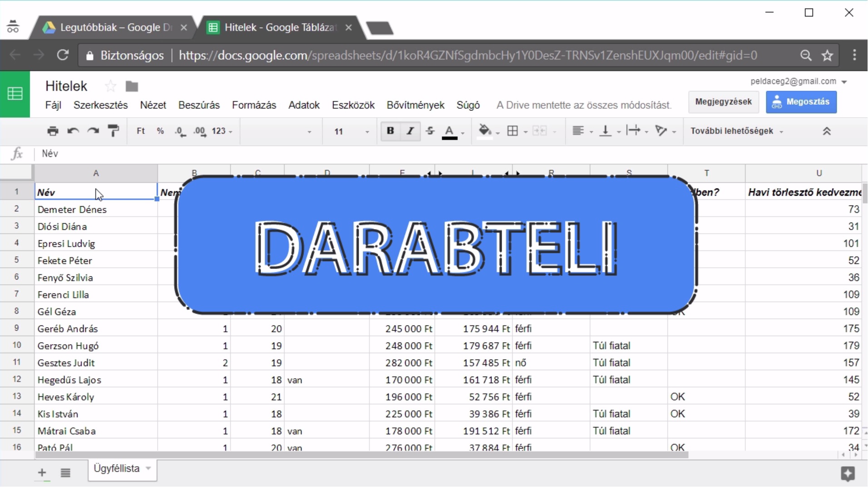The image size is (868, 488).
Task: Select the Ügyféllista sheet tab
Action: pos(122,469)
